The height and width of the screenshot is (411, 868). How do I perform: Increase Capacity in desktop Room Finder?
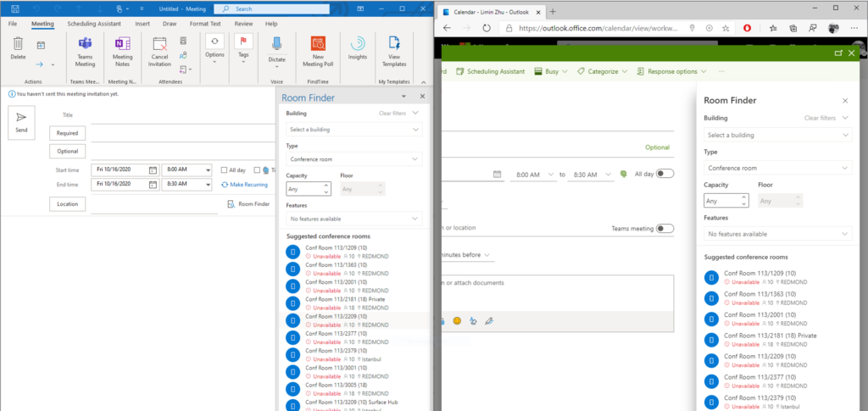[326, 186]
